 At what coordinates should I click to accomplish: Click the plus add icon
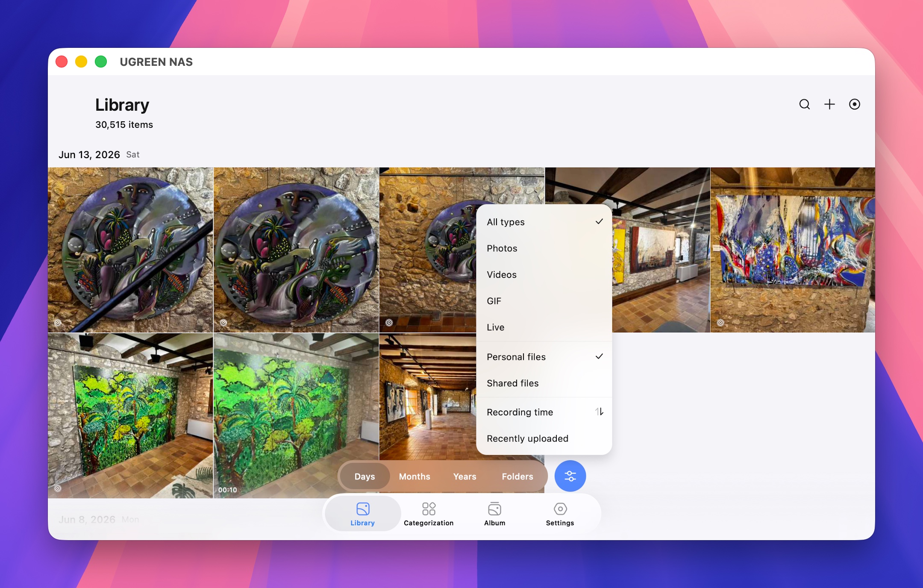pos(829,104)
